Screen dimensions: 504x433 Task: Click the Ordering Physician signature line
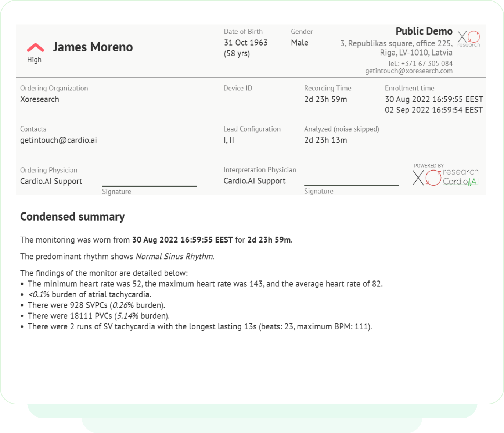click(149, 186)
